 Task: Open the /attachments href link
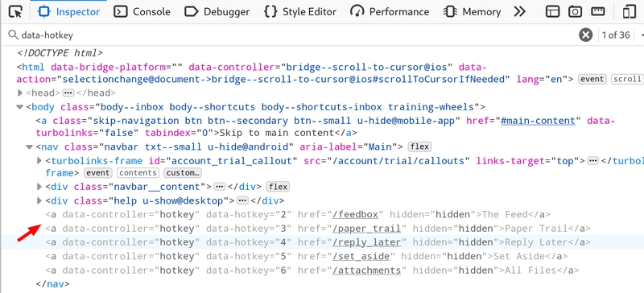[x=367, y=270]
